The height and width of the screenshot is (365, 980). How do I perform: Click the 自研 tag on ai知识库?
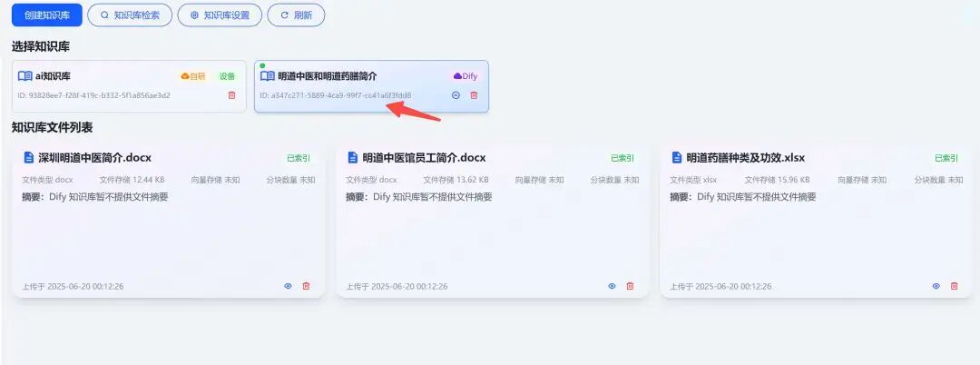(193, 76)
